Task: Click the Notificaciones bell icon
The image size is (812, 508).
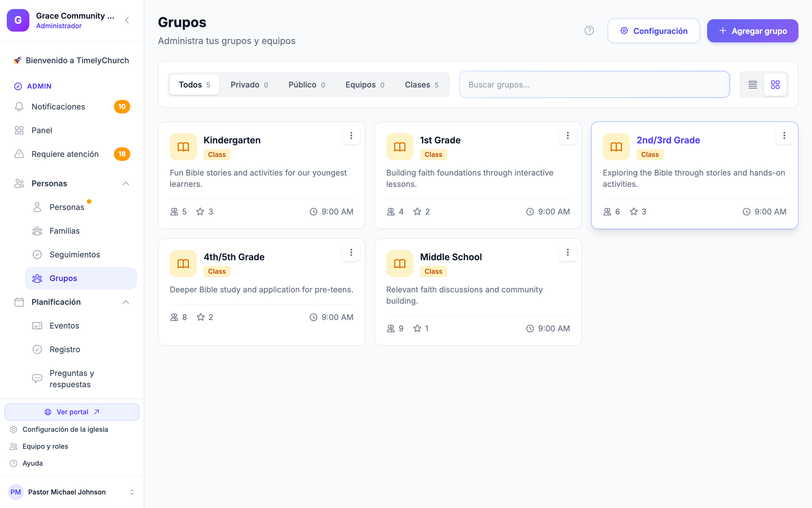Action: click(19, 106)
